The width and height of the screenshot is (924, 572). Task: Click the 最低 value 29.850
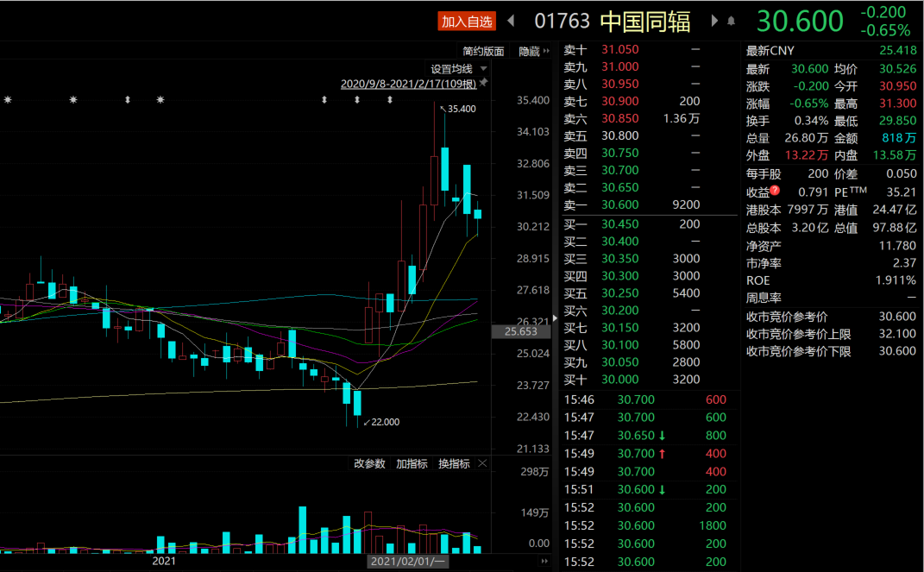pyautogui.click(x=897, y=121)
